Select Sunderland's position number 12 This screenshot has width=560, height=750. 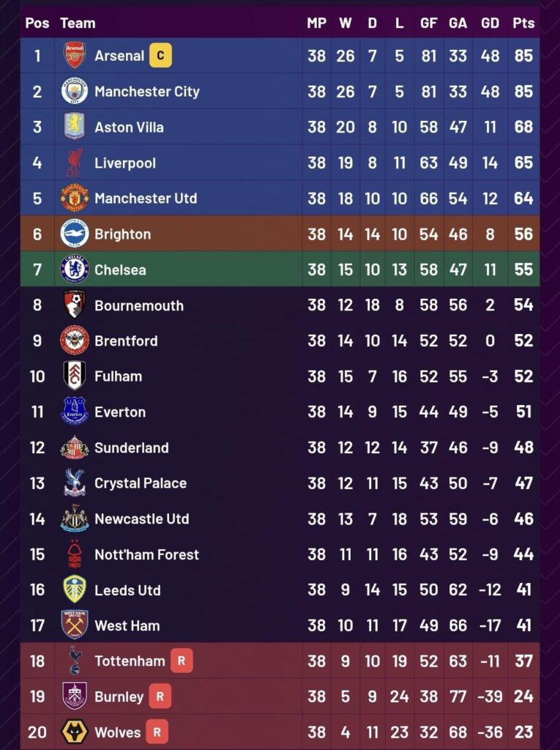click(x=37, y=448)
